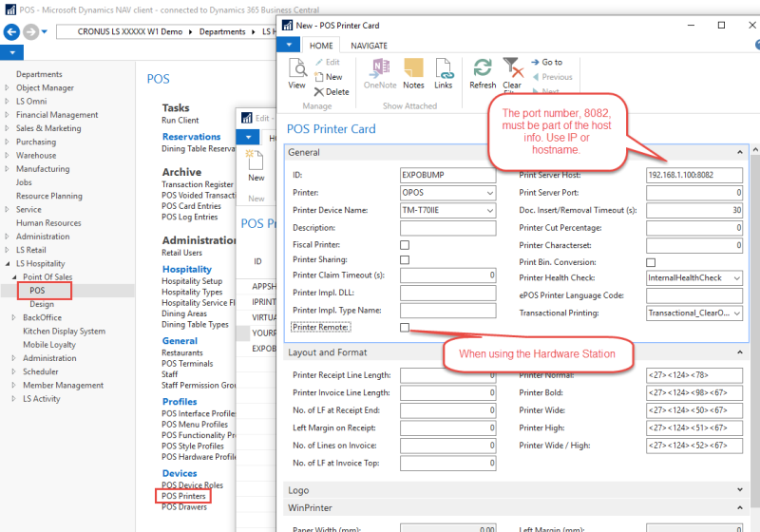Click the vertical scrollbar up arrow
Viewport: 760px width, 532px height.
tap(755, 151)
